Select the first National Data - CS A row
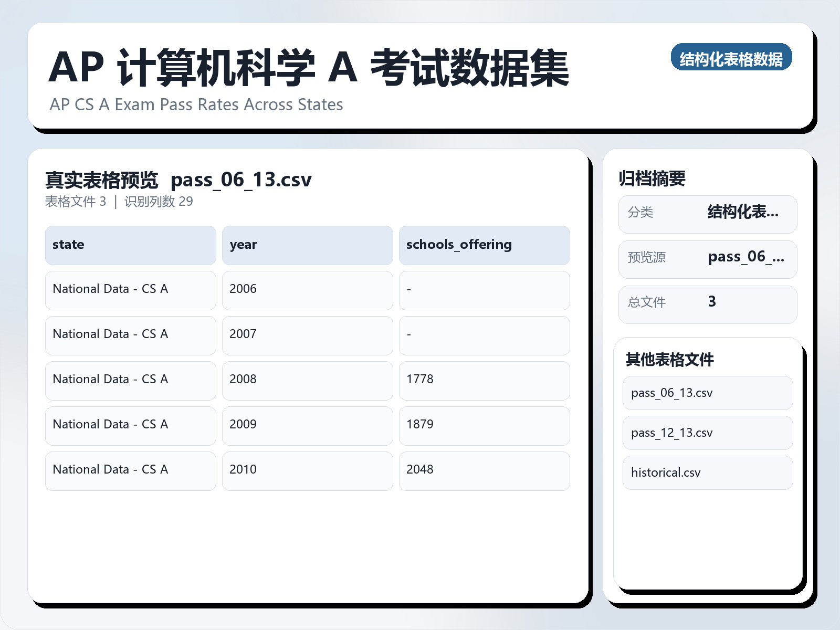This screenshot has height=630, width=840. coord(130,289)
